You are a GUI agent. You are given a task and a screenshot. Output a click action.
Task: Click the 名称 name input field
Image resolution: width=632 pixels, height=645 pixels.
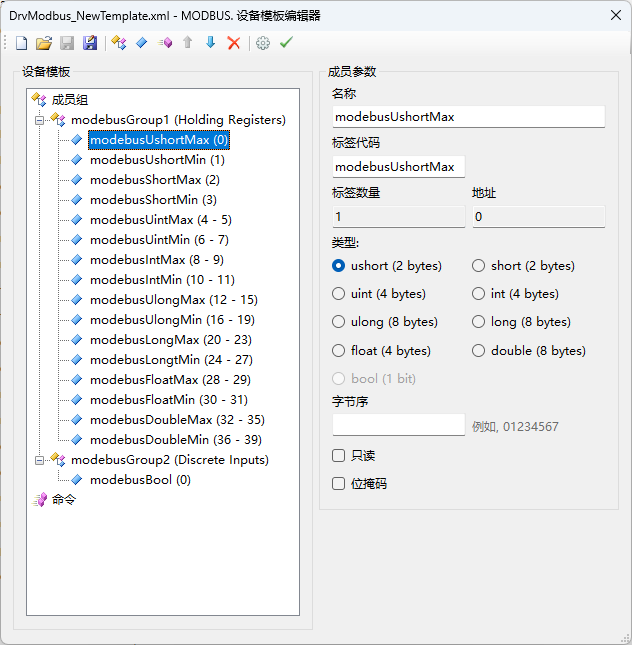[x=469, y=117]
